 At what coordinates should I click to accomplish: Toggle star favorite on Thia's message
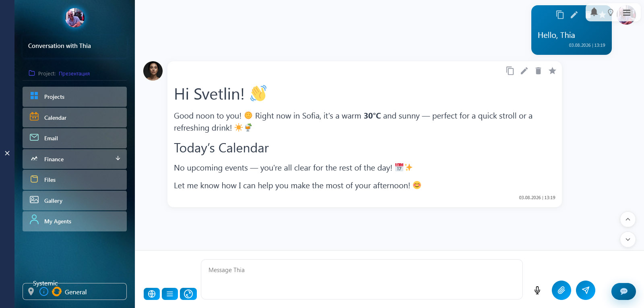(x=552, y=71)
